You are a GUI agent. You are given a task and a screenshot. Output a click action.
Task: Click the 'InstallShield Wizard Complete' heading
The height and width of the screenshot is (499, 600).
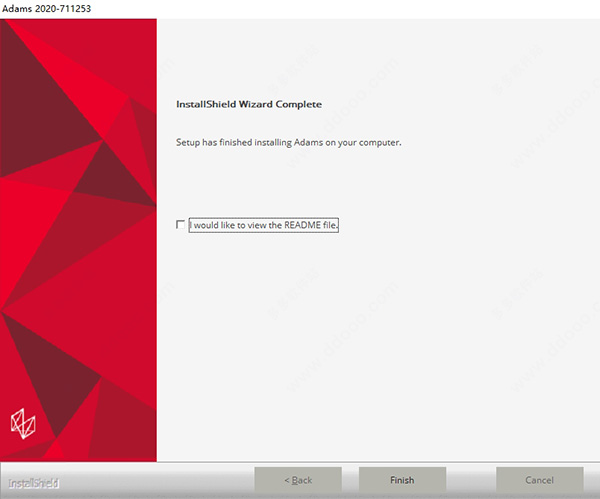click(249, 104)
